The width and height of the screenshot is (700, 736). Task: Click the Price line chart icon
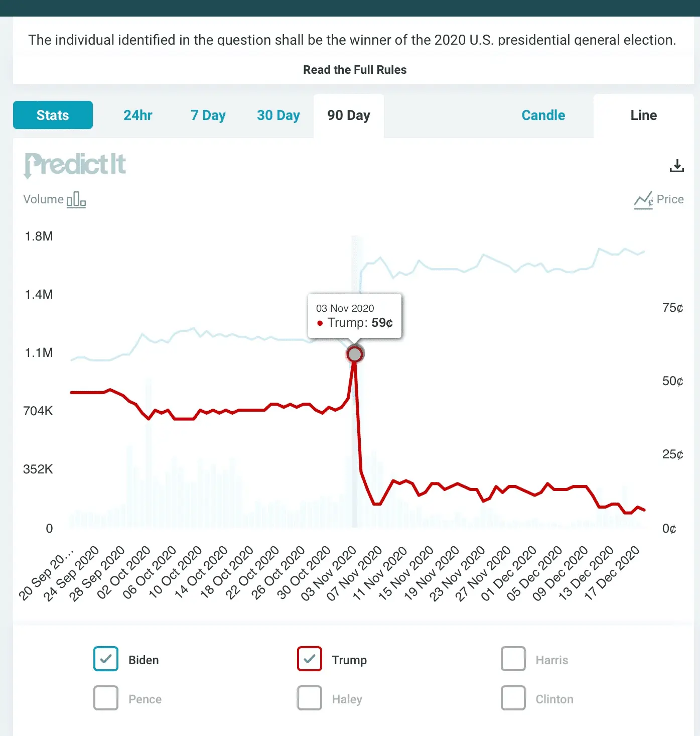(x=643, y=200)
